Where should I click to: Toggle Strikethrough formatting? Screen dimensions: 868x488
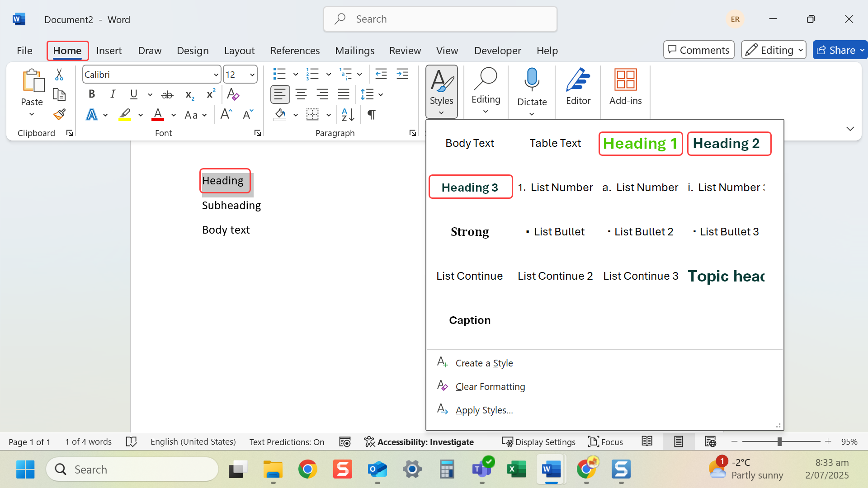[167, 94]
